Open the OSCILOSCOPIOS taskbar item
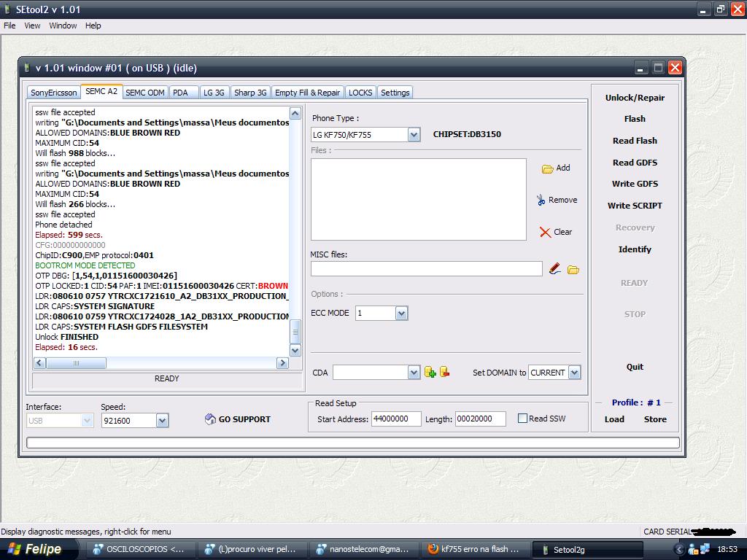Image resolution: width=747 pixels, height=560 pixels. (139, 549)
